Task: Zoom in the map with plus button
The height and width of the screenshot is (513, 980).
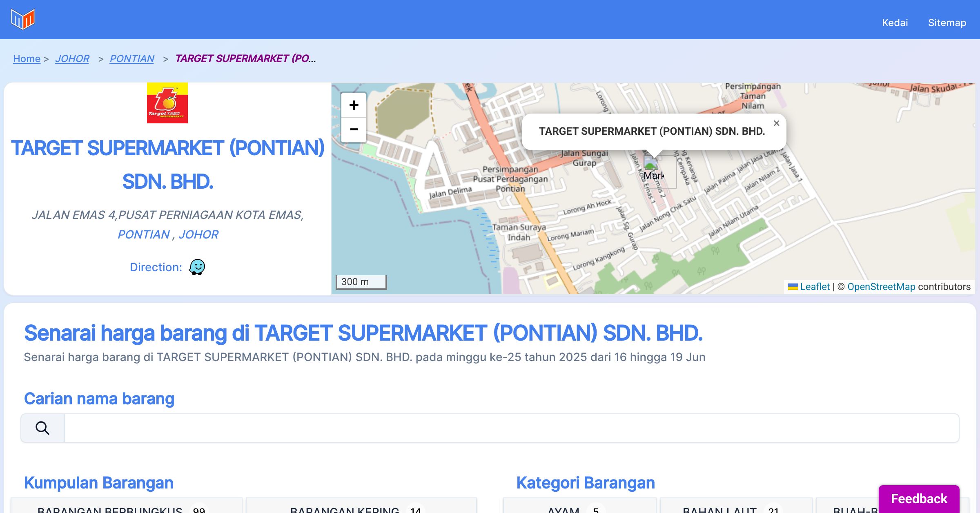Action: [x=354, y=105]
